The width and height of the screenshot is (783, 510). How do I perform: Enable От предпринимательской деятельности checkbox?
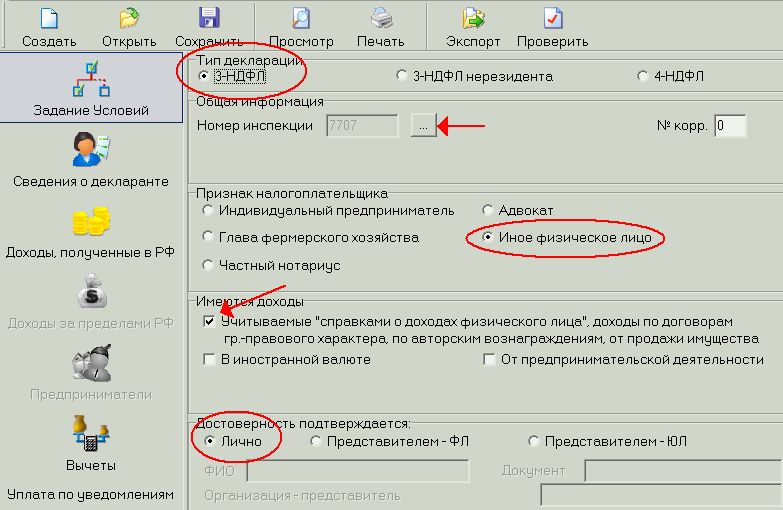[489, 359]
